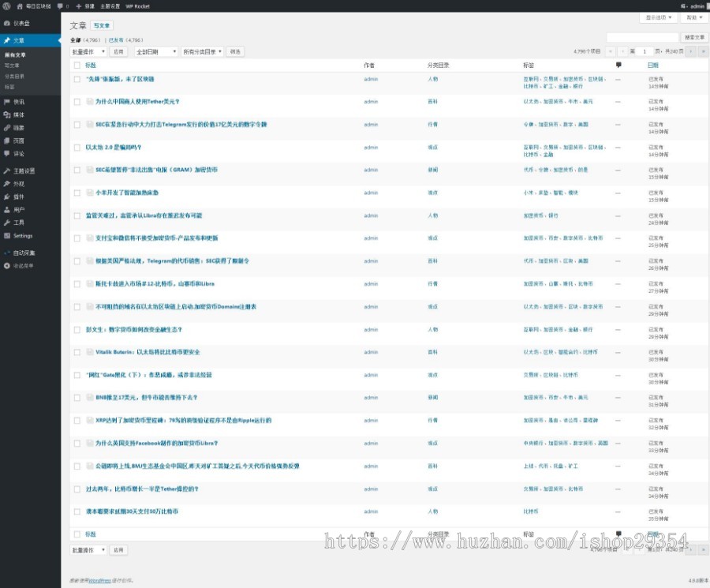The height and width of the screenshot is (588, 710).
Task: Collapse sidebar with 收起菜单 arrow icon
Action: coord(7,266)
